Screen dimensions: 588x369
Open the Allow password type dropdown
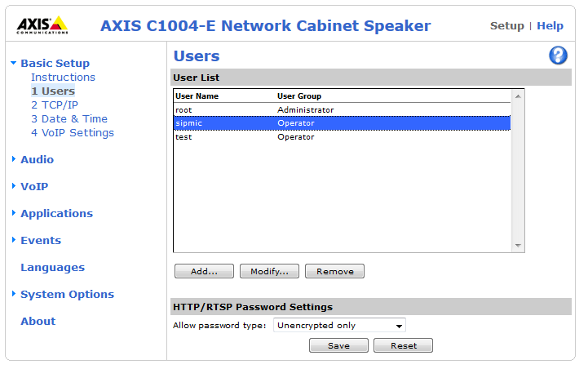pos(339,326)
